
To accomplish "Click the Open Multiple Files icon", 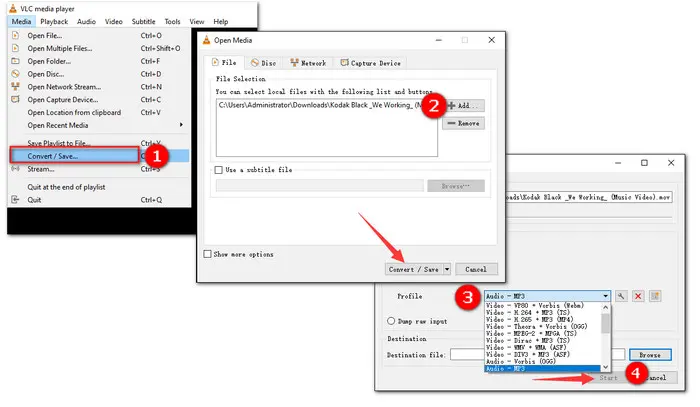I will tap(16, 48).
